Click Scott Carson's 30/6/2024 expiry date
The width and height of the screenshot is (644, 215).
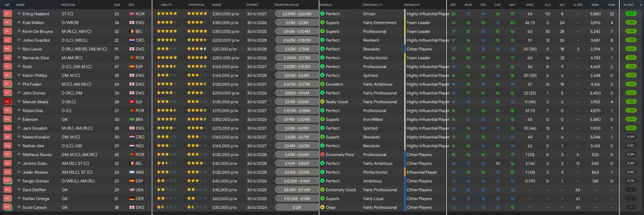point(256,207)
